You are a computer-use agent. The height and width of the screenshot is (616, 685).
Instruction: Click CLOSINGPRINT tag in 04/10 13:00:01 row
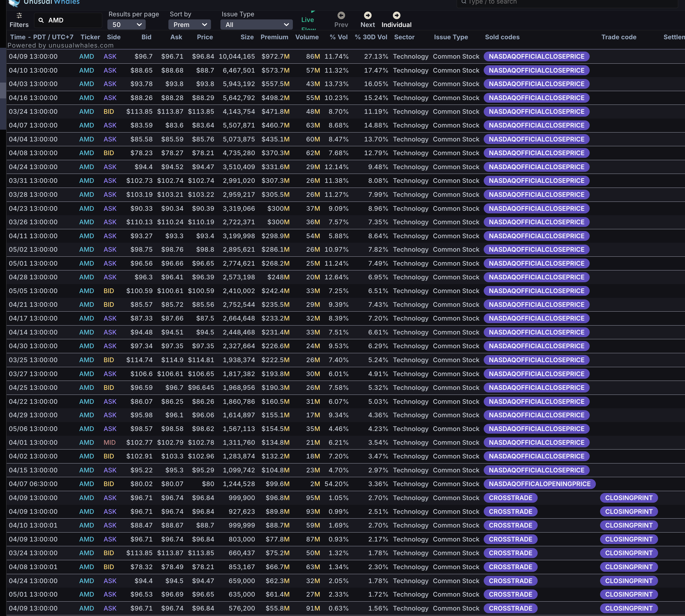(x=628, y=525)
